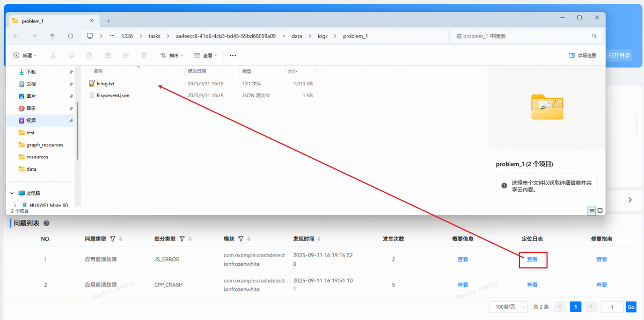Click the navigation pane vertical scrollbar

pos(78,129)
